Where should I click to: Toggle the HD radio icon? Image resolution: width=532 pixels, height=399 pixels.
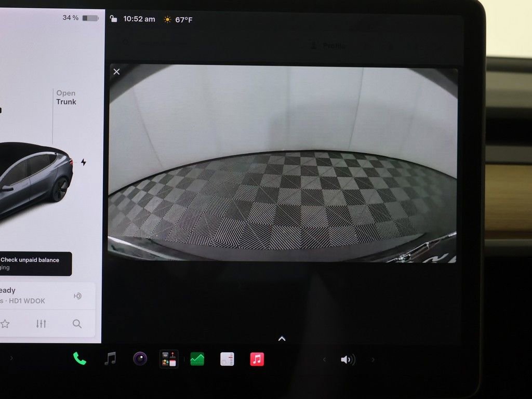(x=77, y=296)
